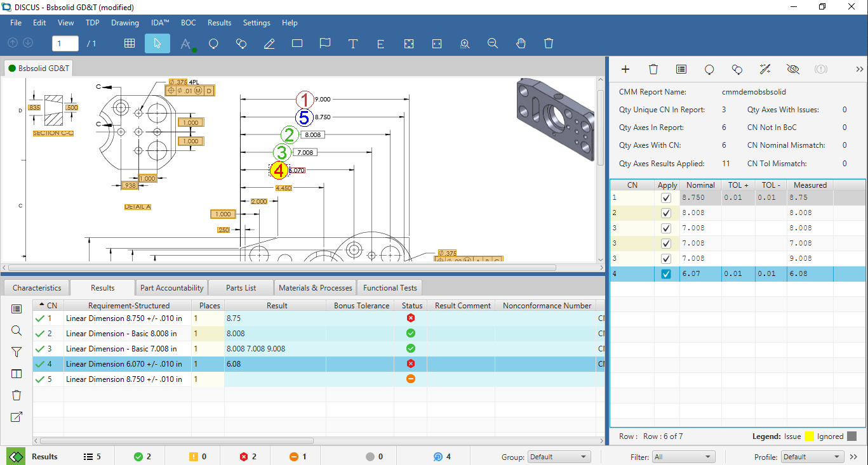Screen dimensions: 868x465
Task: Toggle Apply checkbox in the CN 2 row
Action: tap(666, 213)
